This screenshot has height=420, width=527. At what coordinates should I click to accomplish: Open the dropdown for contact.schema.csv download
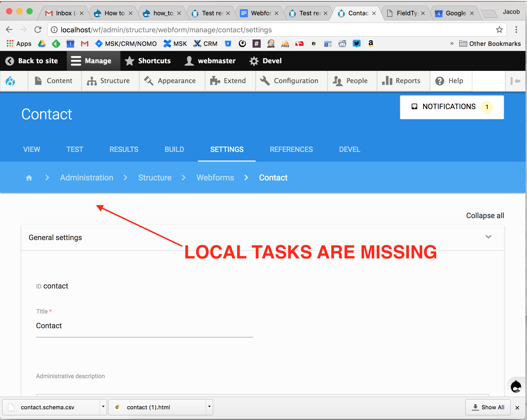pyautogui.click(x=103, y=407)
